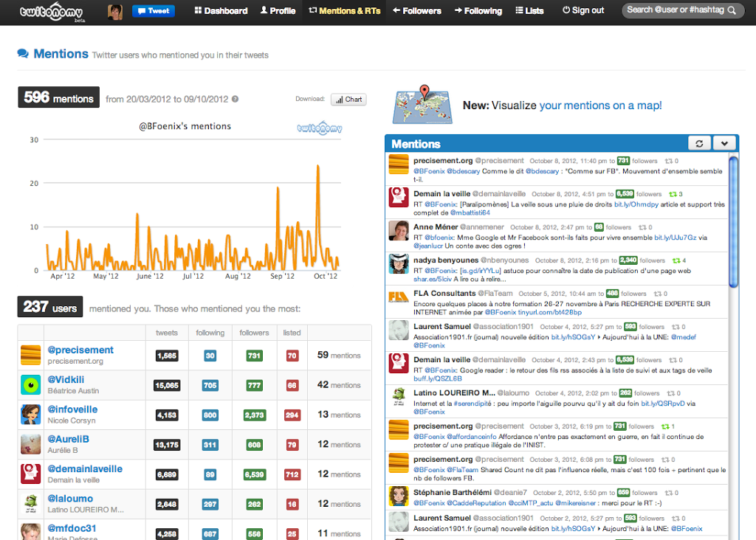Click Laurent Samuel avatar in October 4 mention
The height and width of the screenshot is (540, 756).
pos(399,330)
